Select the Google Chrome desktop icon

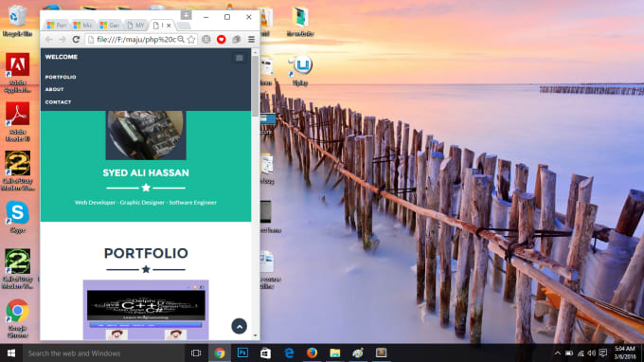pos(17,318)
